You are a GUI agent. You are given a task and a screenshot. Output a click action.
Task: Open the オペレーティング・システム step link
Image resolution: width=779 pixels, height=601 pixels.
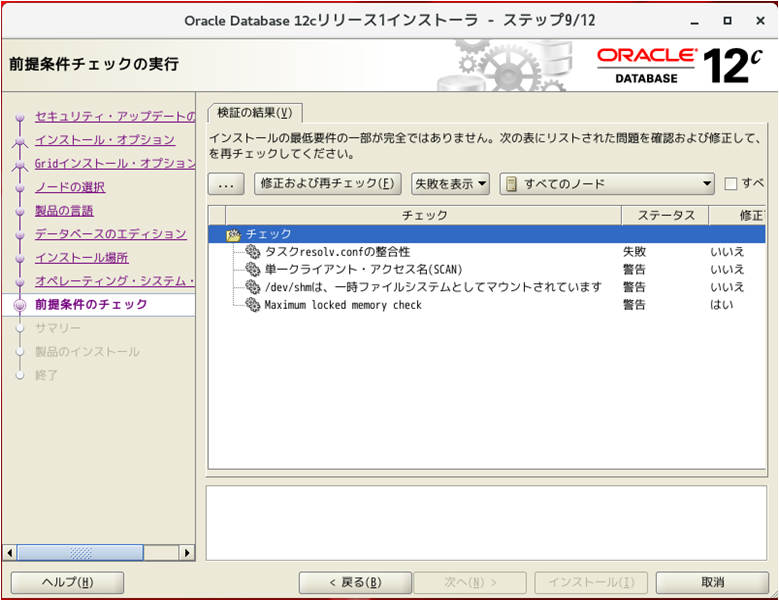[x=115, y=281]
